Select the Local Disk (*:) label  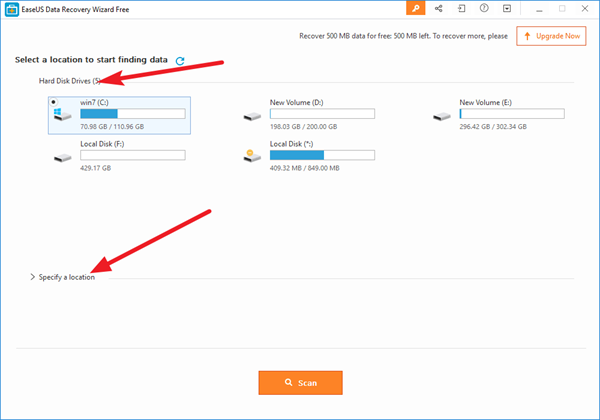point(292,144)
